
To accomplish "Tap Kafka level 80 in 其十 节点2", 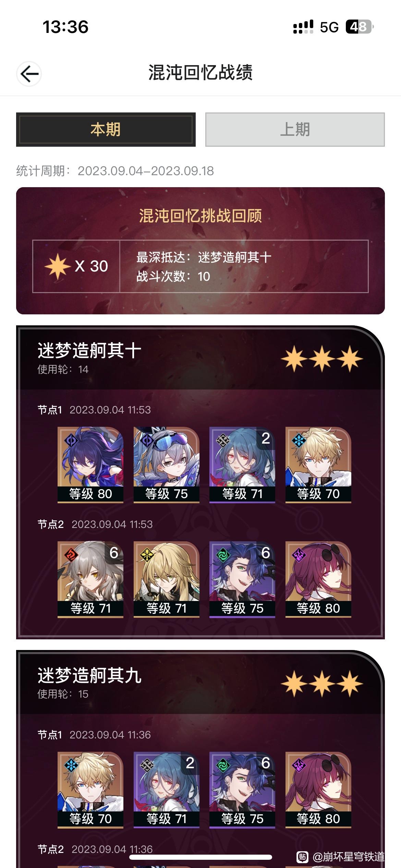I will tap(318, 579).
